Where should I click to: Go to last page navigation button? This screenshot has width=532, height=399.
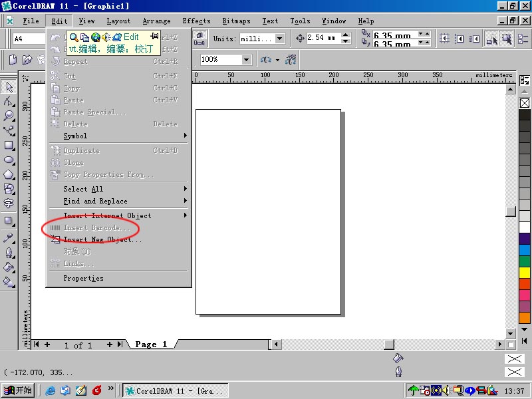point(120,344)
